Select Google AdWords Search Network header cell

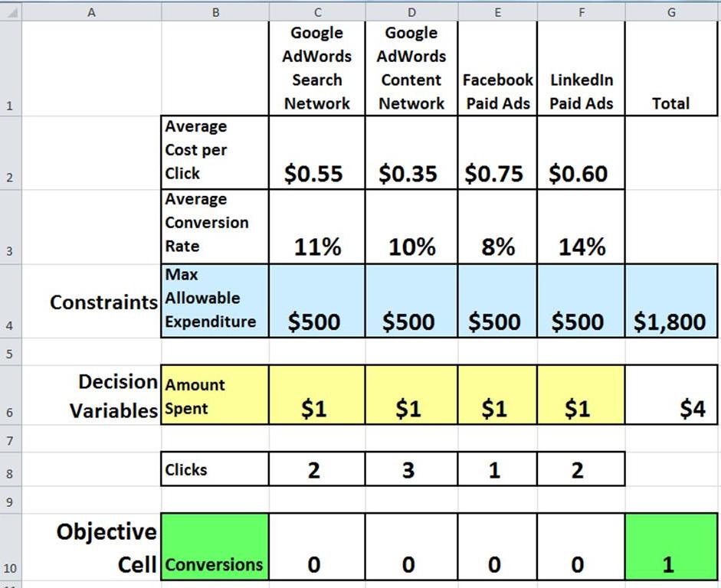[x=317, y=68]
